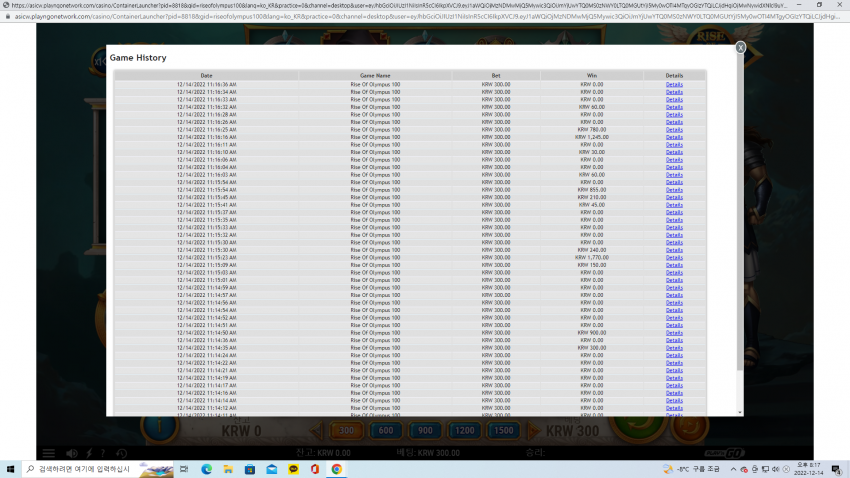Open the Windows Start menu
This screenshot has width=850, height=478.
10,469
